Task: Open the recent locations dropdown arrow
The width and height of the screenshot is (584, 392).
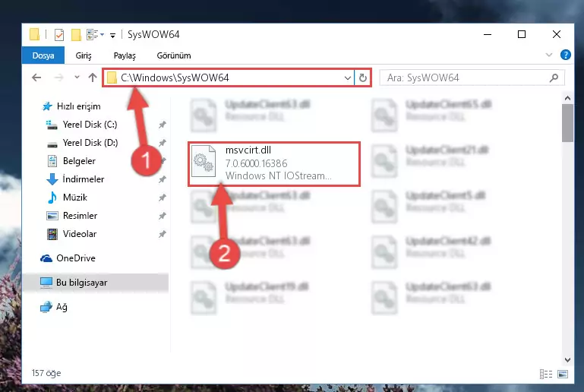Action: [x=77, y=77]
